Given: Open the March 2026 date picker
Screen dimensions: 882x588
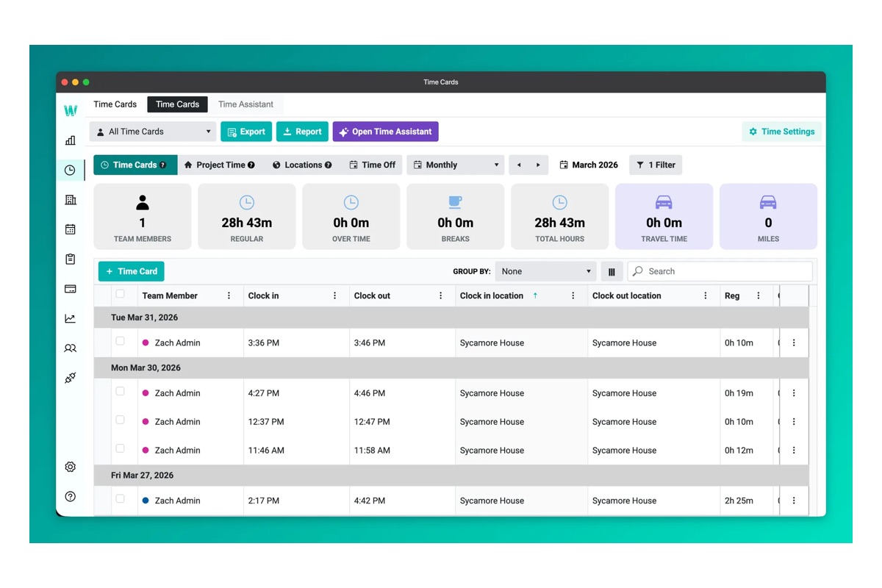Looking at the screenshot, I should 589,165.
